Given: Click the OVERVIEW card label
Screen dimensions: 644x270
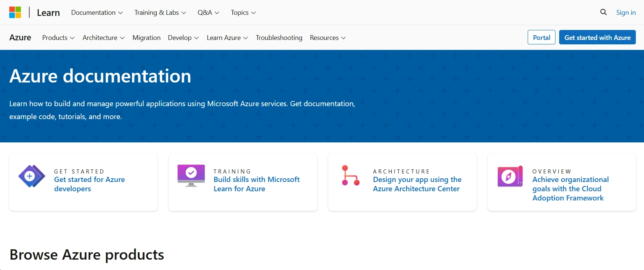Looking at the screenshot, I should [x=552, y=172].
